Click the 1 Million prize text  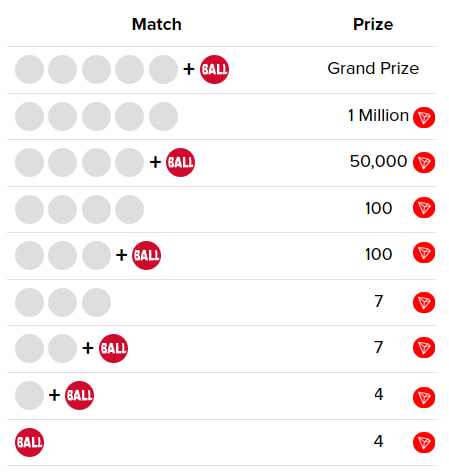coord(378,116)
